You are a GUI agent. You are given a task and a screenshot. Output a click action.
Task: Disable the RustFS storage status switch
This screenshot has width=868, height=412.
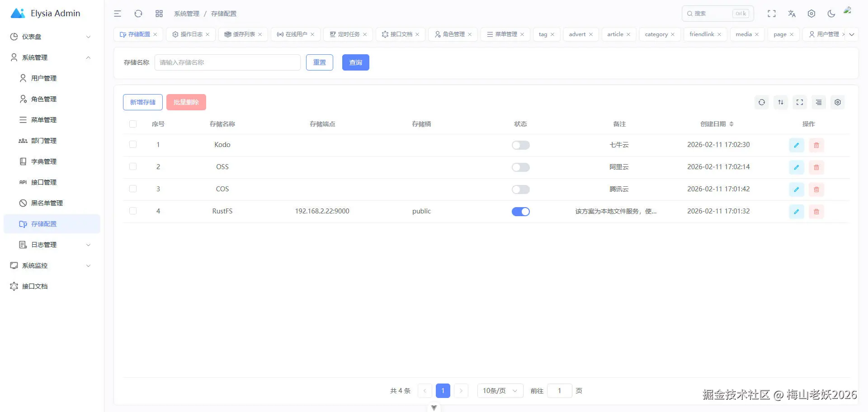click(x=521, y=212)
